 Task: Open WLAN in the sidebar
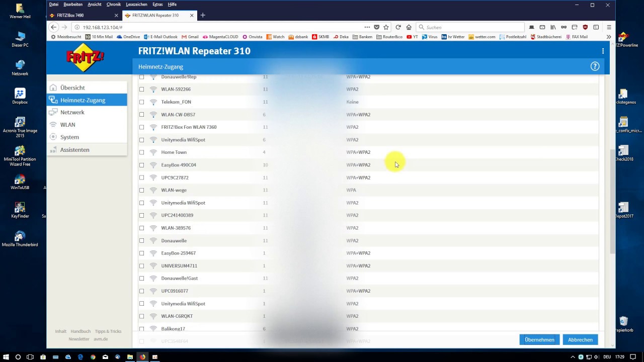[87, 125]
